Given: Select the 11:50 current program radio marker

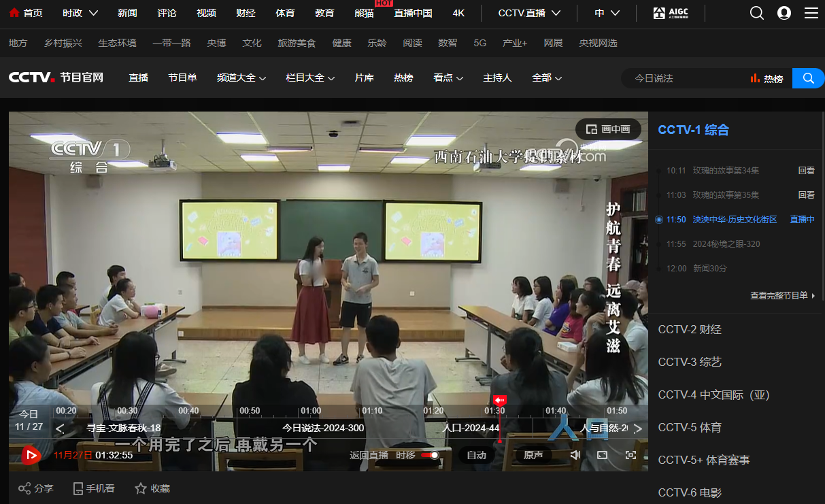Looking at the screenshot, I should tap(658, 220).
